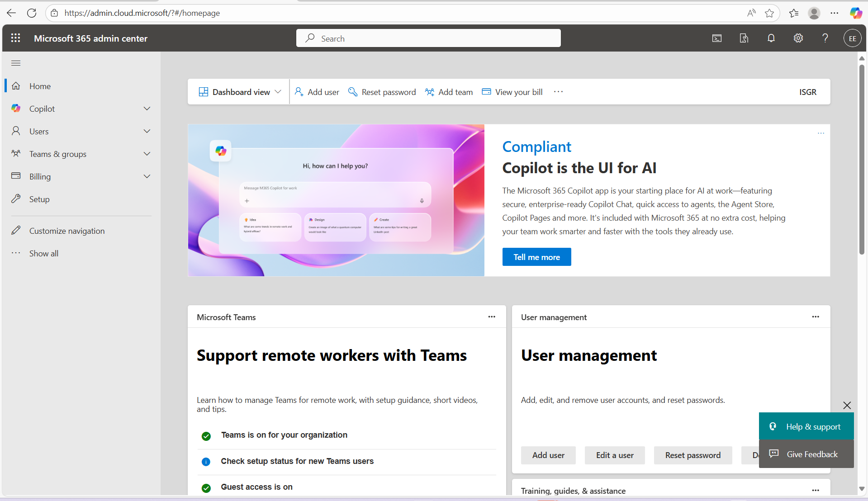Open Cloud Shell from header
This screenshot has height=501, width=868.
(x=717, y=38)
